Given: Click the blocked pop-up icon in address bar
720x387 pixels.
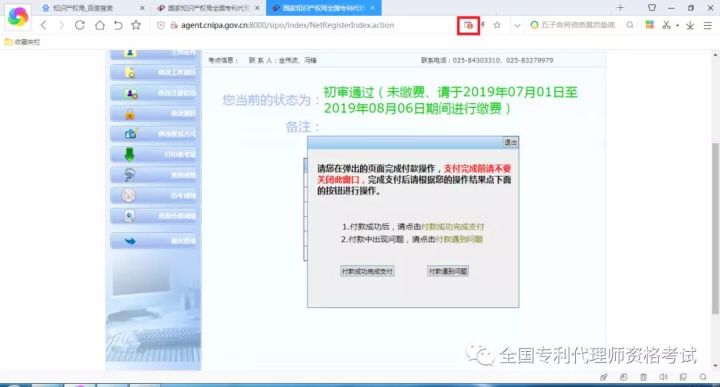Looking at the screenshot, I should point(468,26).
